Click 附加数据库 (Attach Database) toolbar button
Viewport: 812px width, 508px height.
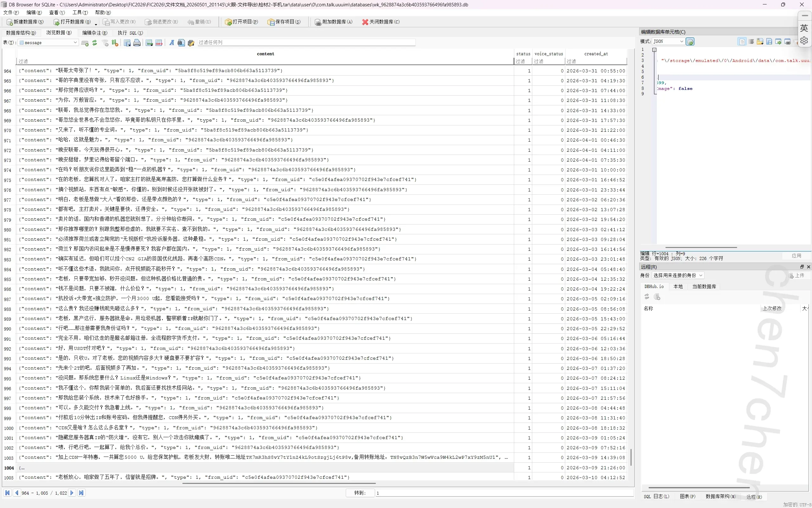click(x=334, y=22)
